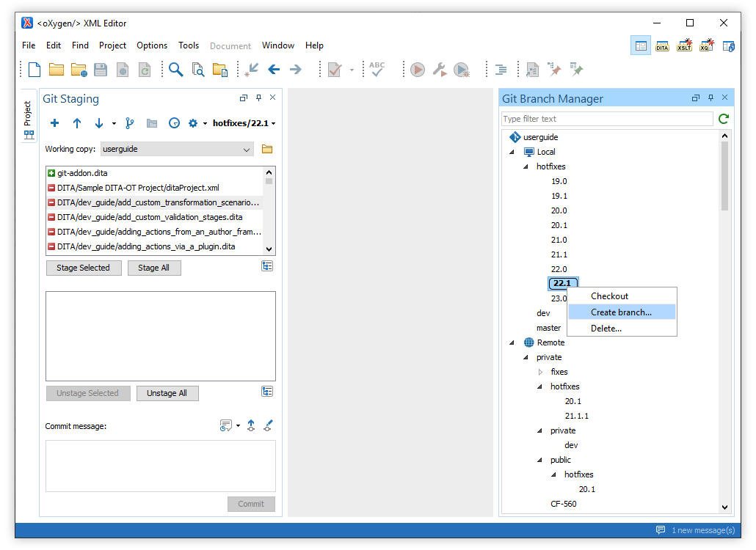This screenshot has width=756, height=550.
Task: Click the Pull down-arrow icon in Git Staging
Action: point(99,123)
